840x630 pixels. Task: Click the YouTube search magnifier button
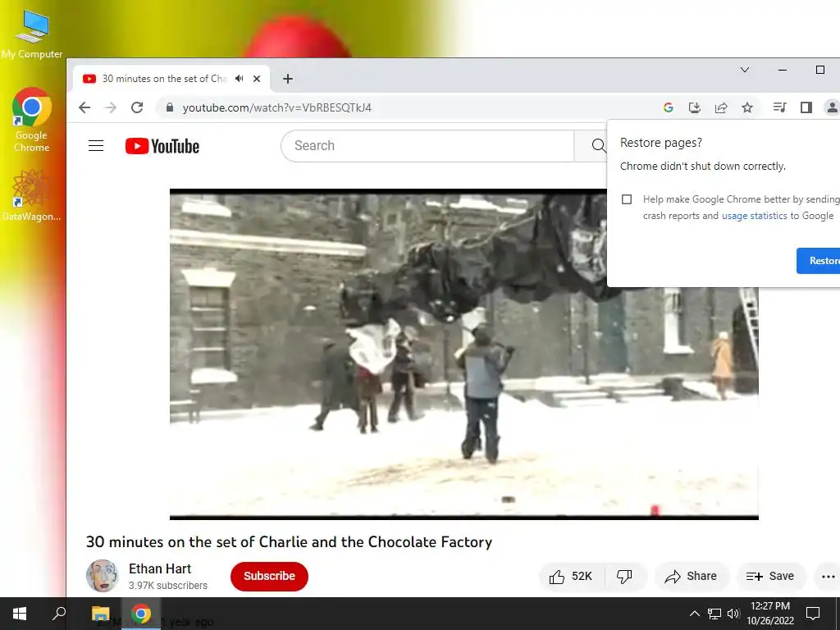598,146
